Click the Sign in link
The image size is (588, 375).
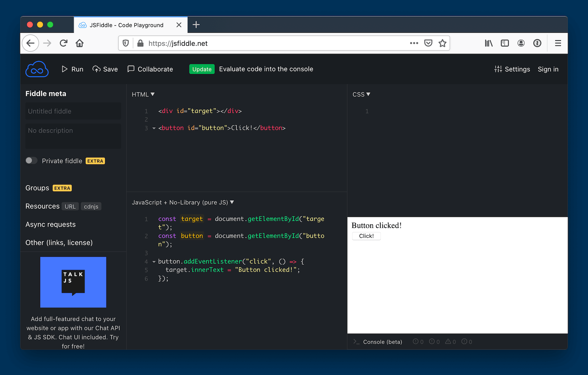pyautogui.click(x=548, y=69)
